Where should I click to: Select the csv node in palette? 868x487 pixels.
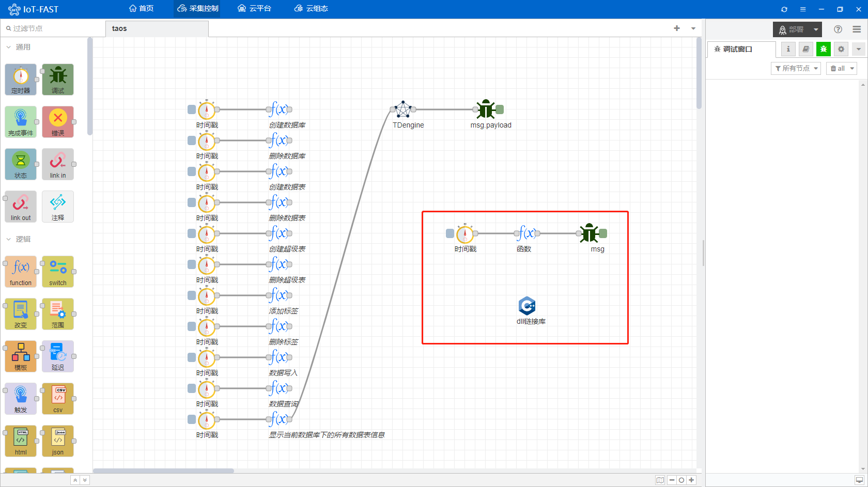58,399
